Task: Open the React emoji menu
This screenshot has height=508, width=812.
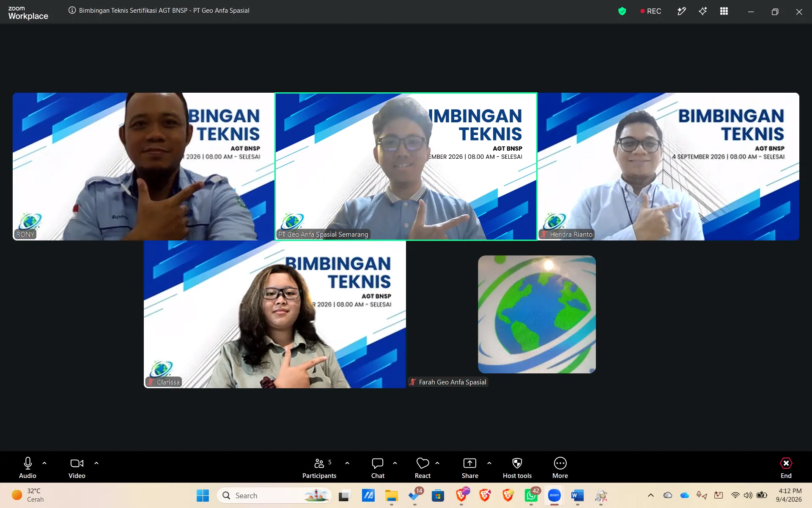Action: pyautogui.click(x=422, y=468)
